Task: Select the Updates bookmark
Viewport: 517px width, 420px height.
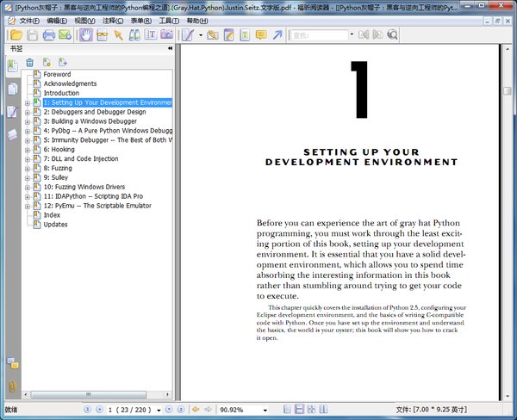Action: pyautogui.click(x=55, y=225)
